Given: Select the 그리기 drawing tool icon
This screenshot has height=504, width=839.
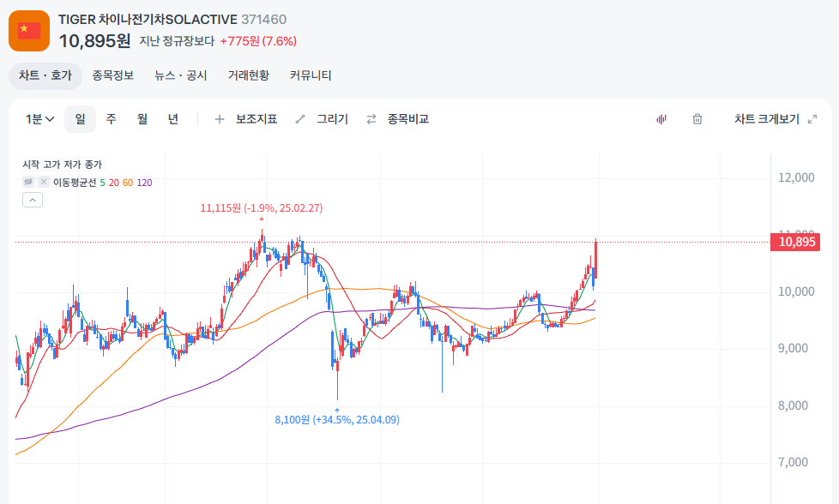Looking at the screenshot, I should click(300, 119).
